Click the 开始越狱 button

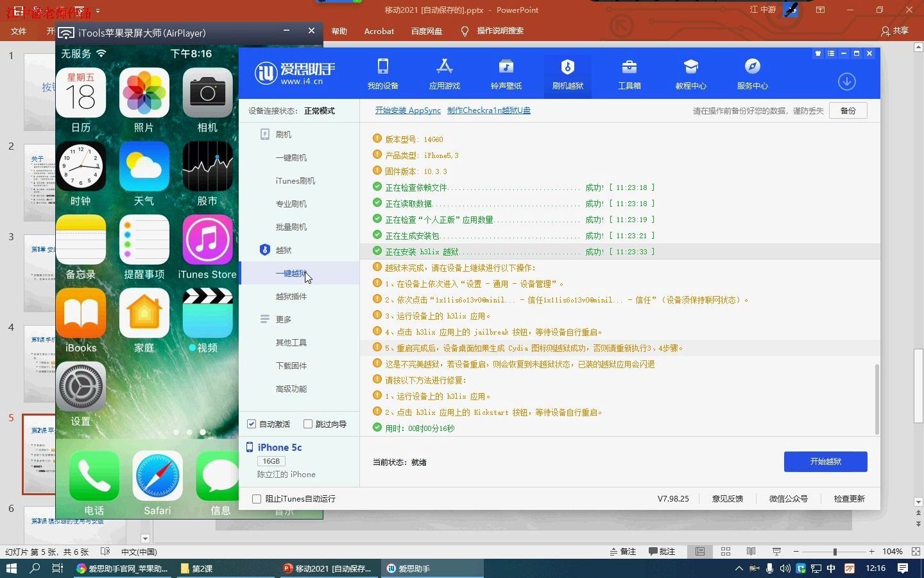825,462
